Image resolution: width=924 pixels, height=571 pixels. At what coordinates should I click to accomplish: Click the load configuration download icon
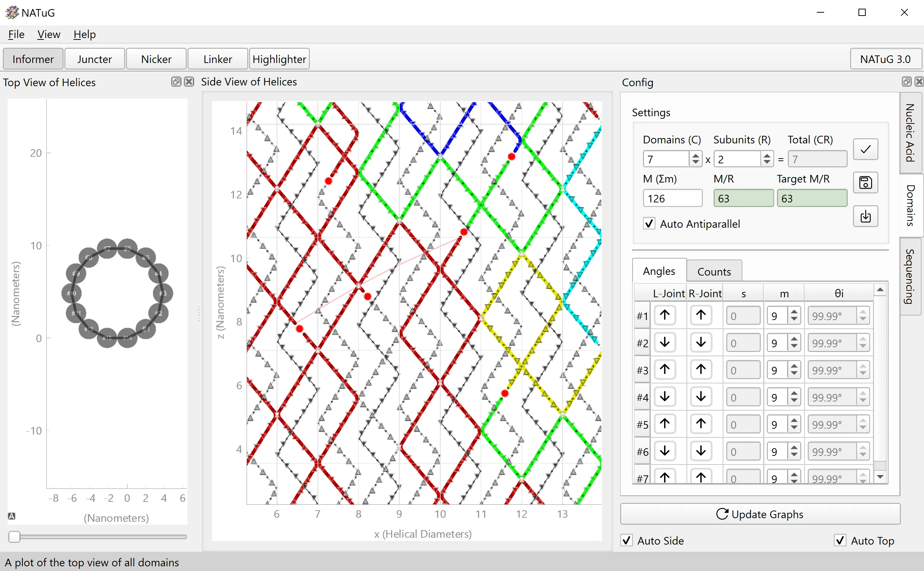coord(865,217)
